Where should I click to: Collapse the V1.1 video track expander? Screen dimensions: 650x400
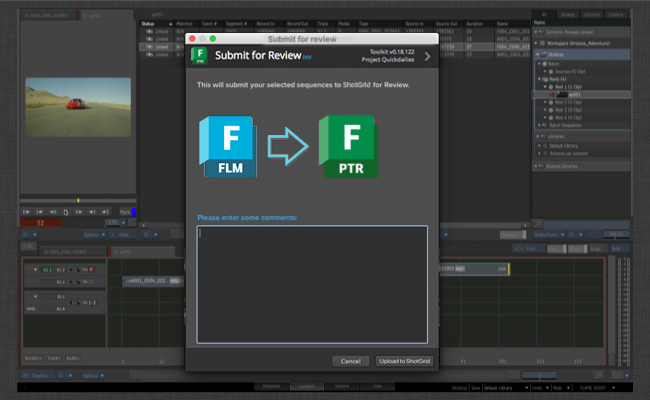click(35, 269)
